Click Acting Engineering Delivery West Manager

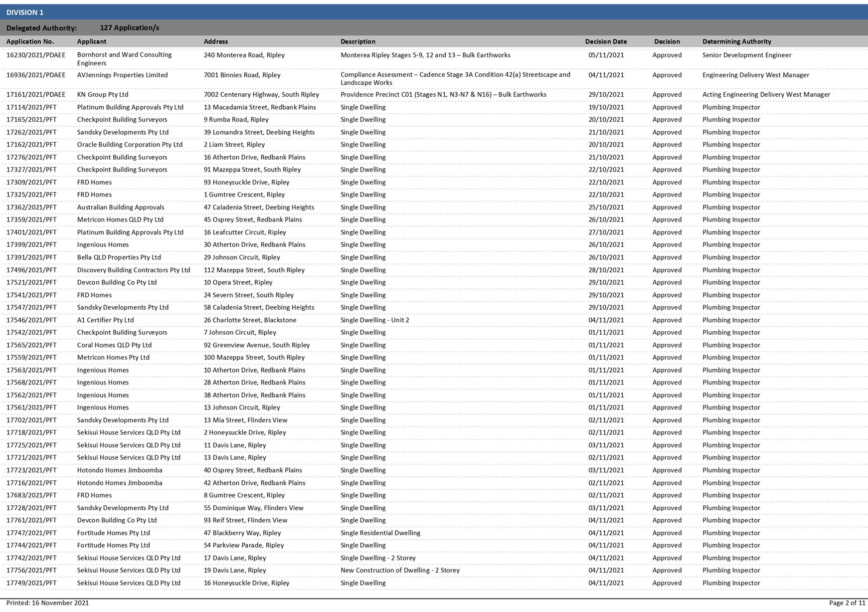click(766, 95)
